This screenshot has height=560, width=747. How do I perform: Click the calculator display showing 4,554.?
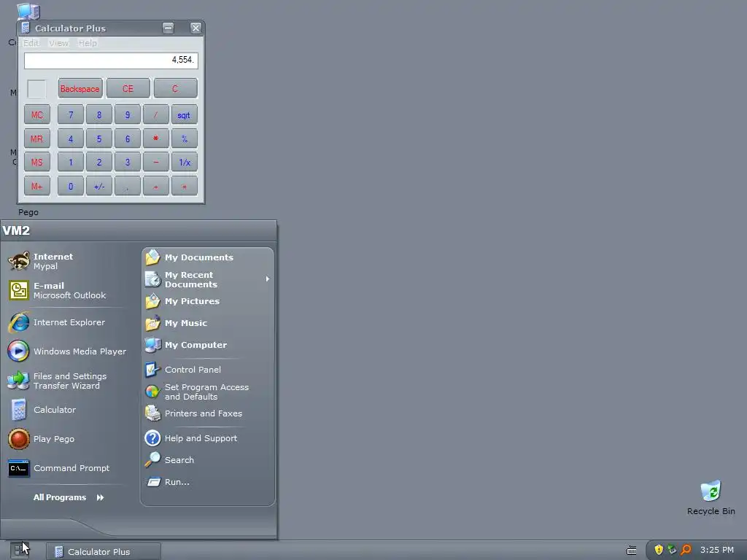[111, 61]
